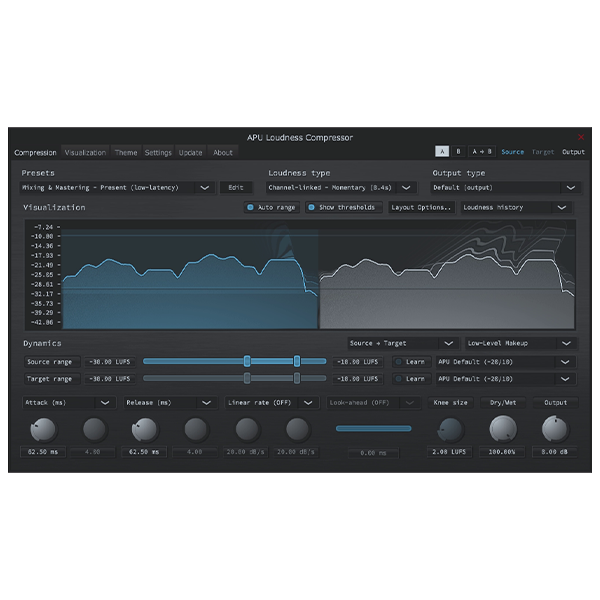Open Source range APU Default dropdown
The width and height of the screenshot is (600, 600).
tap(505, 362)
